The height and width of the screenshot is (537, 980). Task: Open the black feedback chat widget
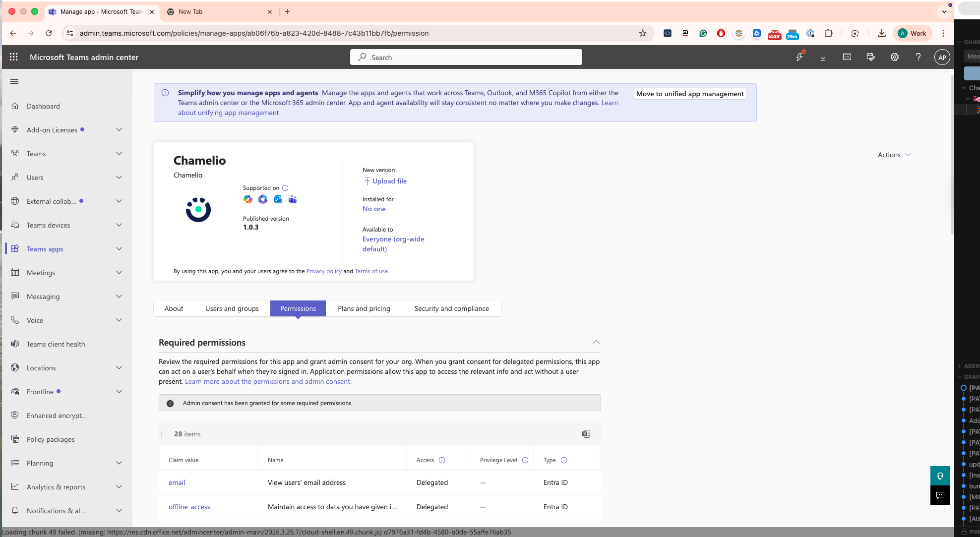pos(940,495)
